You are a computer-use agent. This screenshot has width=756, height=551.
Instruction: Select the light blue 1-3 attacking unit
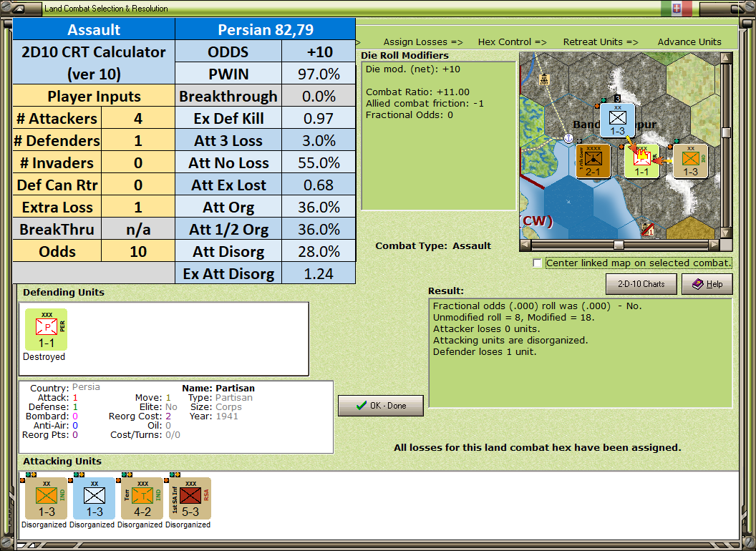pos(94,499)
